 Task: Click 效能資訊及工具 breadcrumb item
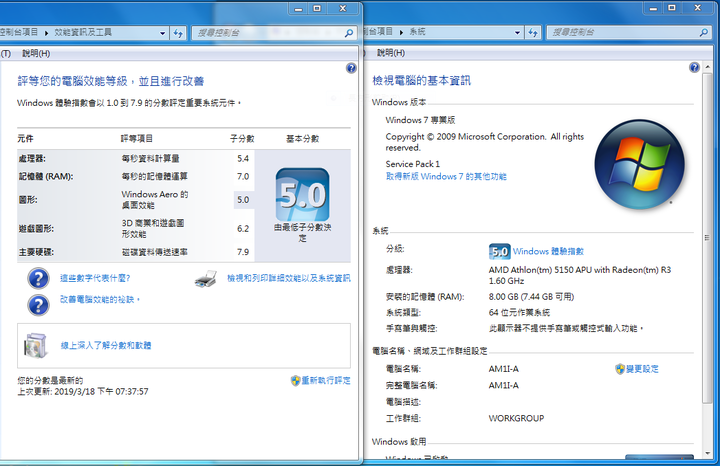83,33
